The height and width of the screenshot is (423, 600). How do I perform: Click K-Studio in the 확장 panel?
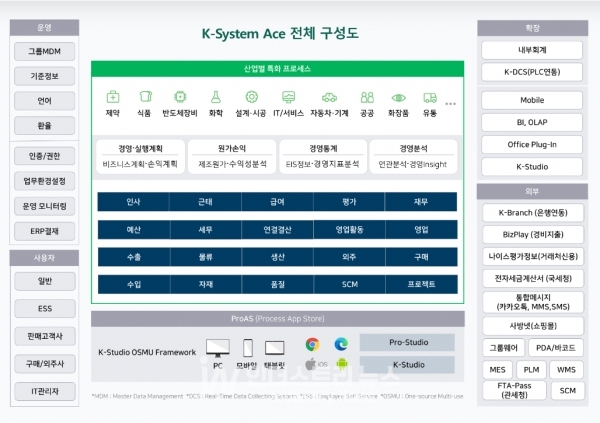pos(532,167)
